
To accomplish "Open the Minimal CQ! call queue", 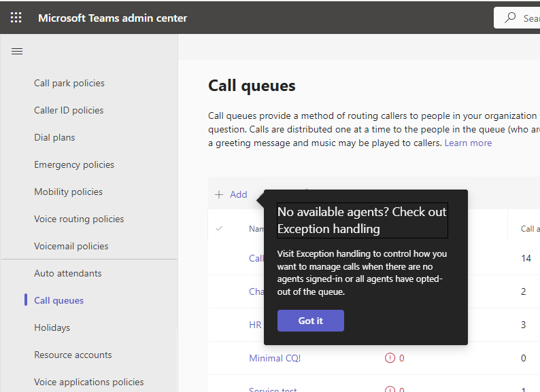I will coord(275,358).
